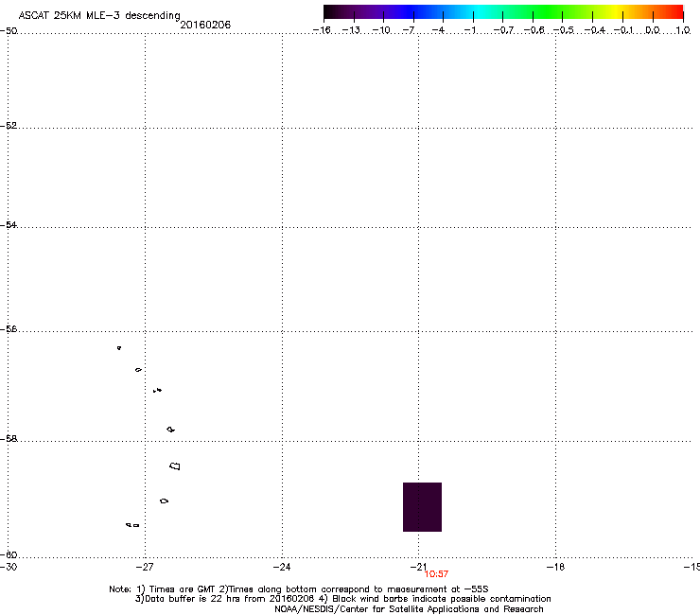Click the -50 latitude axis label

pos(9,31)
